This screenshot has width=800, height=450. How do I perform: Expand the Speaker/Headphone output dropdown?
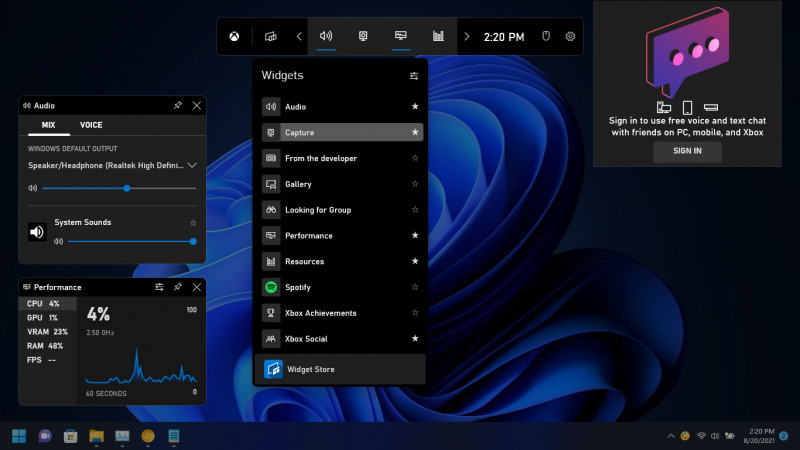click(112, 165)
